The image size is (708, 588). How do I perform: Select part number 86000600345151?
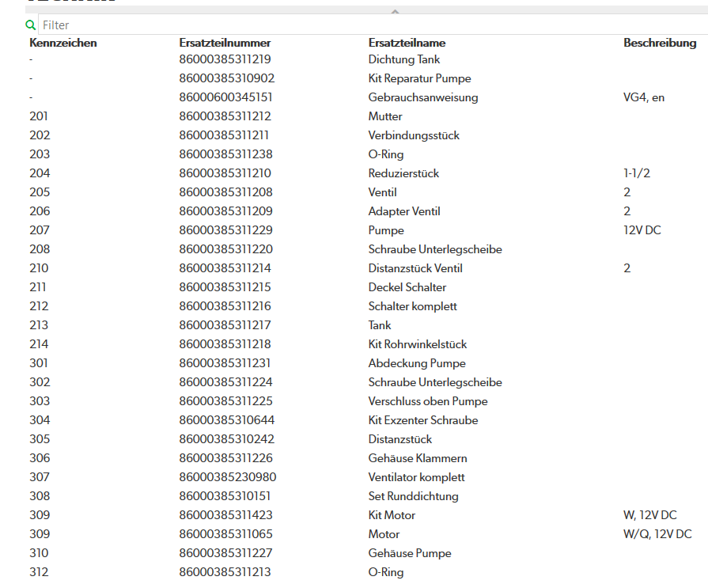225,97
